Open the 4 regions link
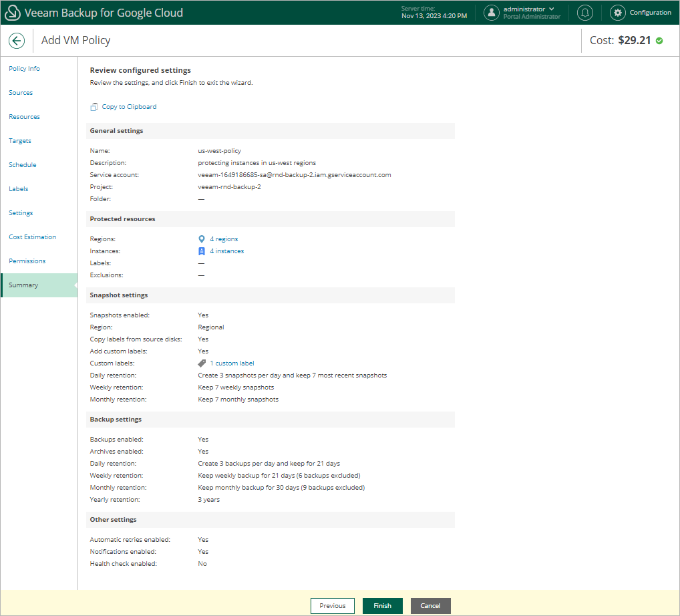The height and width of the screenshot is (616, 680). (224, 239)
